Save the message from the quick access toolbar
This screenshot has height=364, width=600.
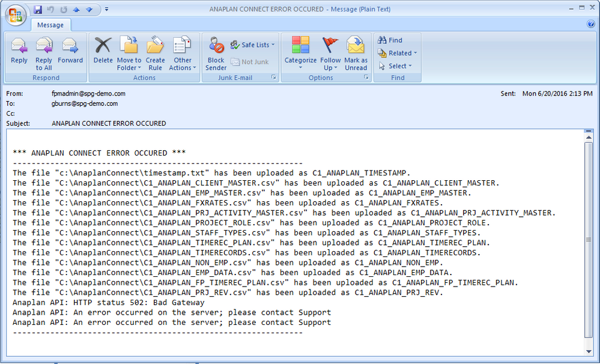click(x=37, y=9)
